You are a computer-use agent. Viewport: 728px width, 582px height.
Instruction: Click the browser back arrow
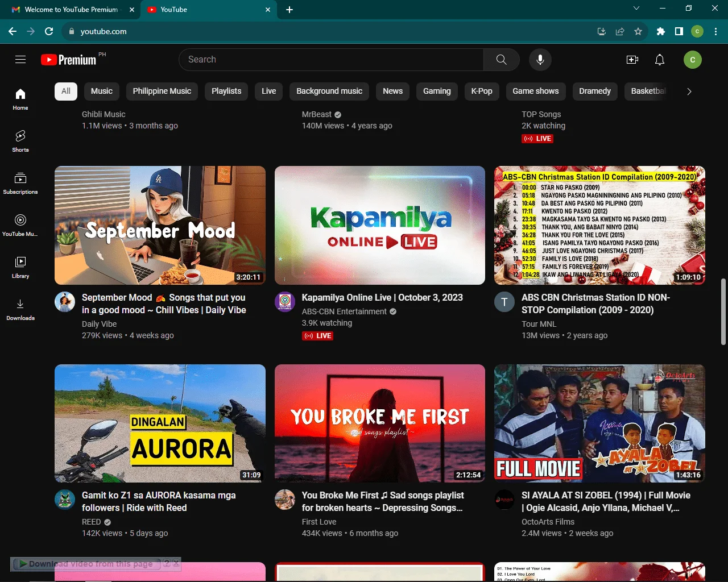pyautogui.click(x=13, y=31)
